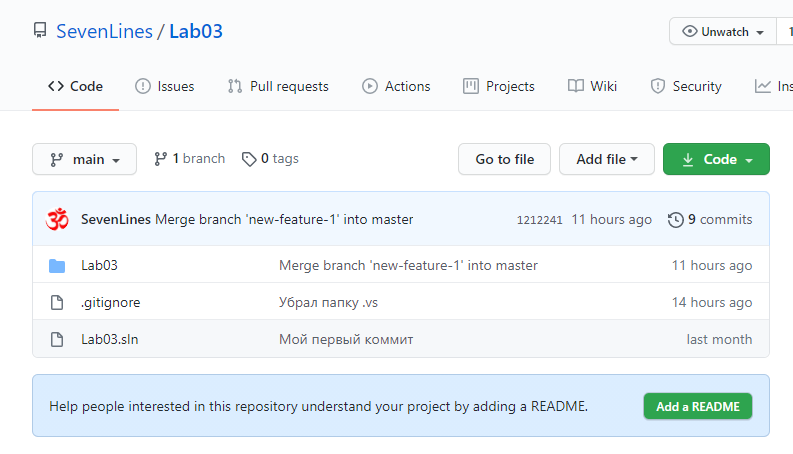Click the repository book icon beside SevenLines
The height and width of the screenshot is (454, 793).
tap(40, 31)
